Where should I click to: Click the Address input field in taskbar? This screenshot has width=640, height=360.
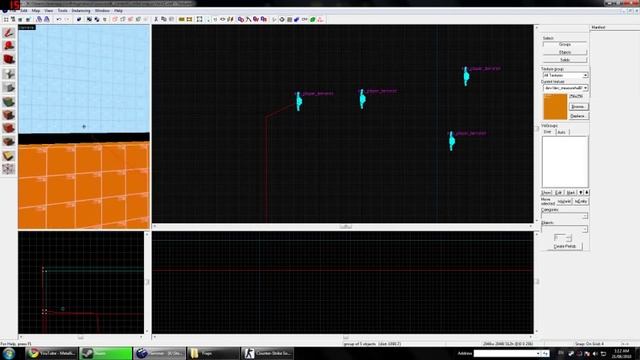(507, 353)
